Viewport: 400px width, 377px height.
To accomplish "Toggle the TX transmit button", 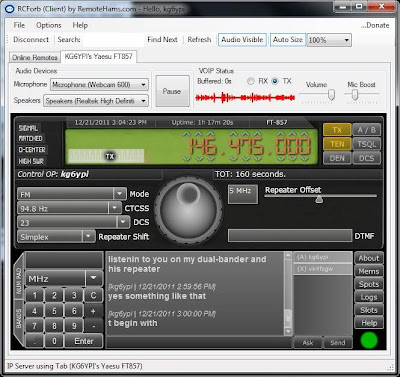I will (x=337, y=130).
